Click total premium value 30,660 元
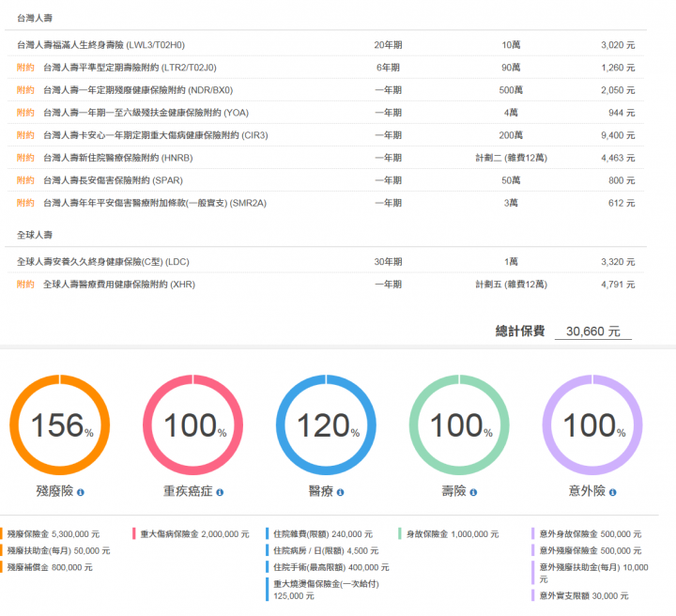Viewport: 676px width, 616px height. click(592, 331)
